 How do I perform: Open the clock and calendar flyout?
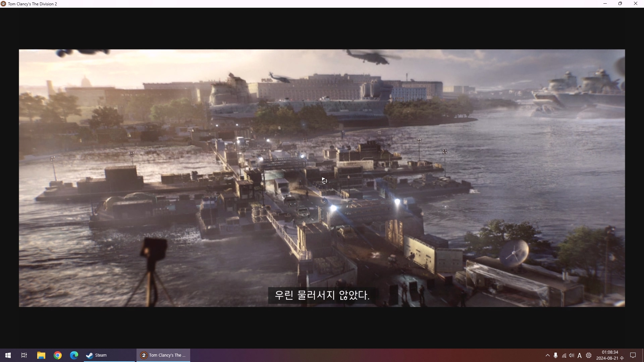coord(609,355)
